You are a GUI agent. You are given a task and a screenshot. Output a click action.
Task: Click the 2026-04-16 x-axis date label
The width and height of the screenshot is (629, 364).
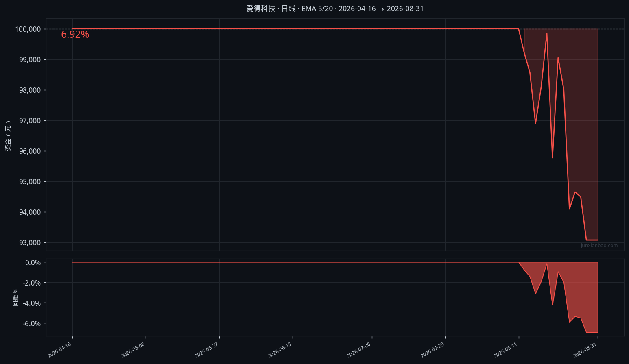[x=59, y=350]
